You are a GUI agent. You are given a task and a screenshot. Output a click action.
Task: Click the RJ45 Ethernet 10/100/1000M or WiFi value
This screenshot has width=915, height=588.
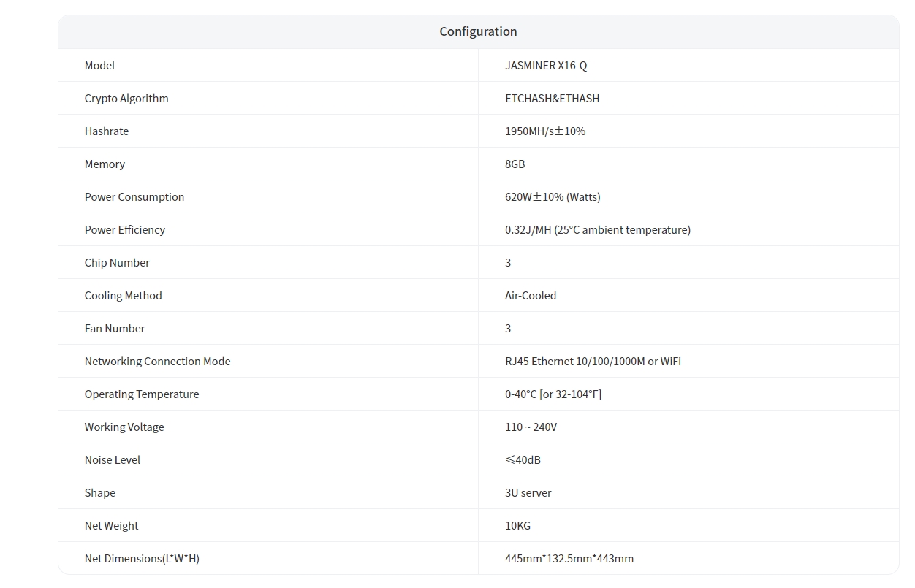pos(593,362)
